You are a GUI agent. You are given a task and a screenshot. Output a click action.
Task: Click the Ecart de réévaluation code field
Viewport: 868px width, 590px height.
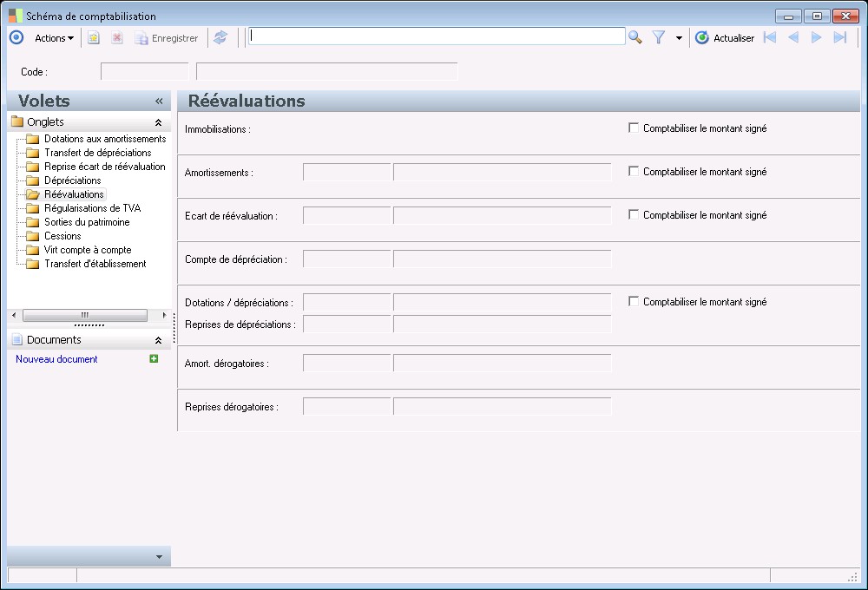[347, 215]
